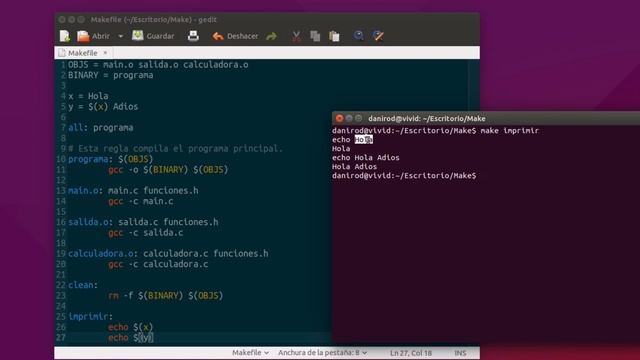Open the Anchura de la pestaña dropdown
640x360 pixels.
pyautogui.click(x=322, y=353)
